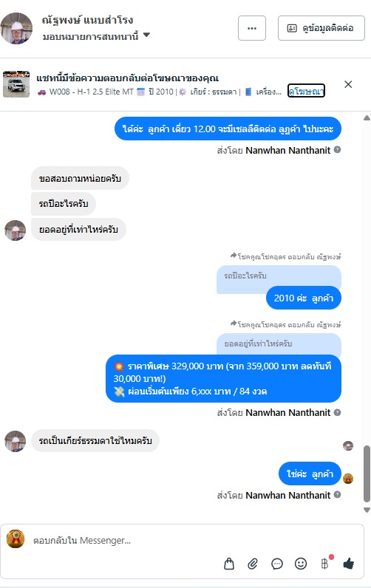Dismiss the ad reply banner
371x588 pixels.
point(348,84)
